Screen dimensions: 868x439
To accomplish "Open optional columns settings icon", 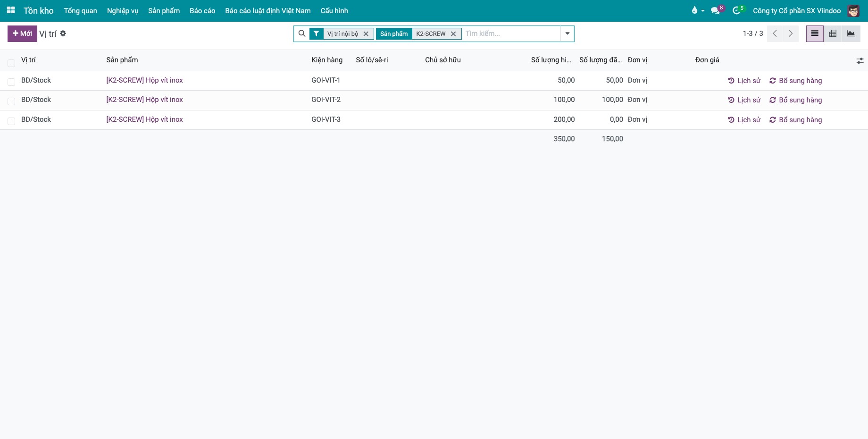I will pos(860,60).
